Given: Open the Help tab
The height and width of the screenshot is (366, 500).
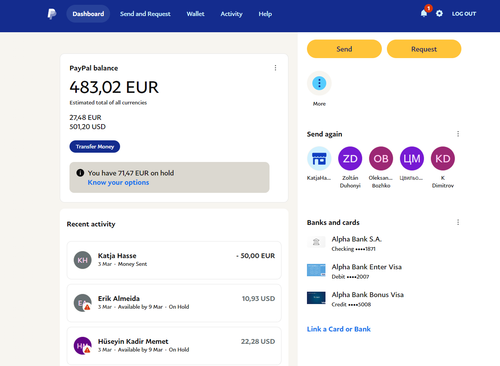Looking at the screenshot, I should [265, 14].
